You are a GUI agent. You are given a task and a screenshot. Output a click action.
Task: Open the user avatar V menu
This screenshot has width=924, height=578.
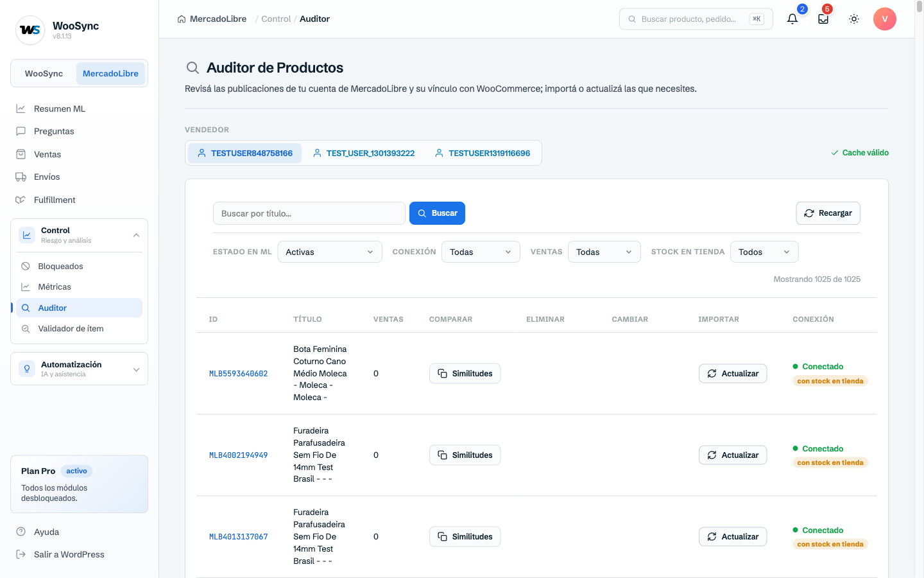885,19
